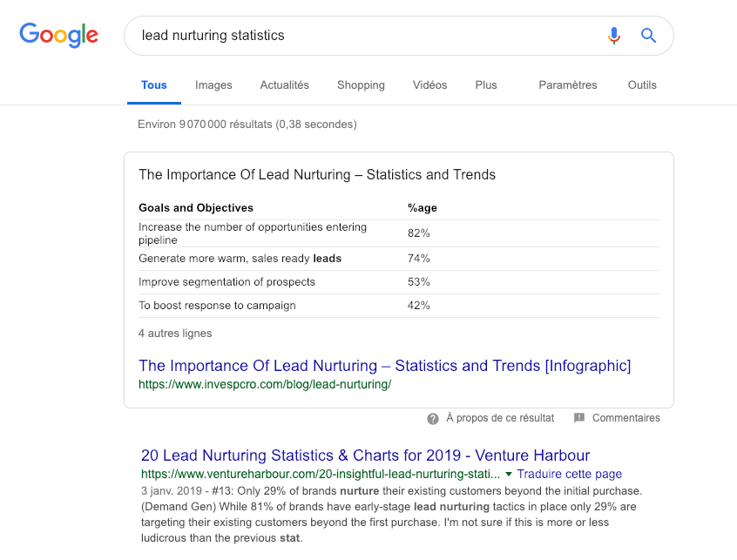Image resolution: width=737 pixels, height=560 pixels.
Task: Switch to Vidéos results
Action: [429, 85]
